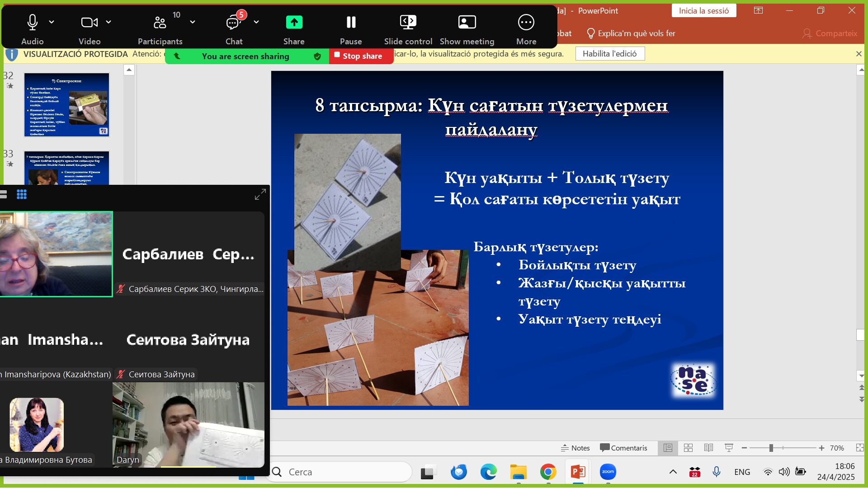Open Slide control option

click(408, 23)
